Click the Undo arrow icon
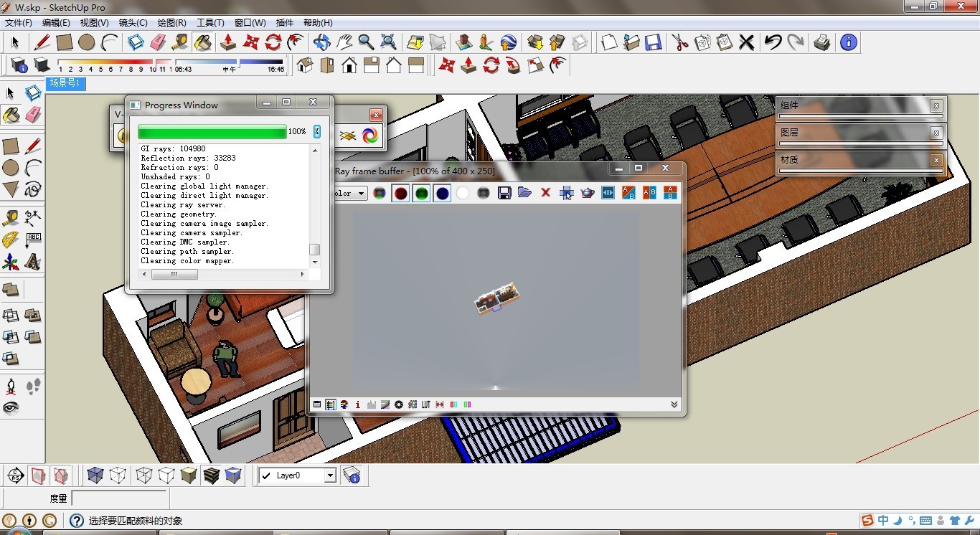Screen dimensions: 980x535 [x=773, y=42]
